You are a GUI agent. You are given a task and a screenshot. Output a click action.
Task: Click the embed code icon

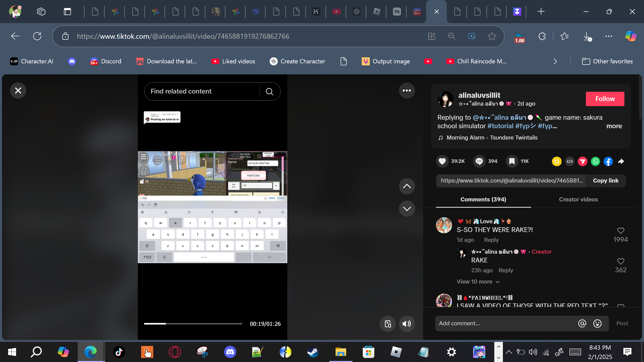[x=570, y=161]
